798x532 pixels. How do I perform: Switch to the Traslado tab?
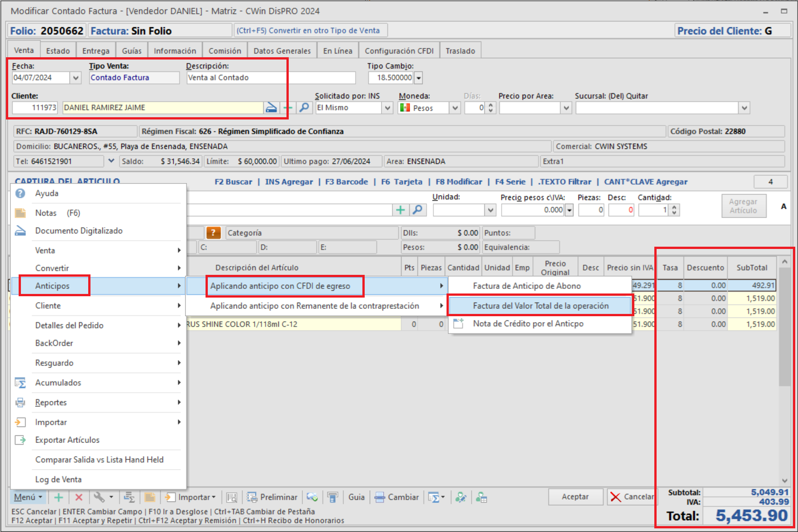click(460, 50)
